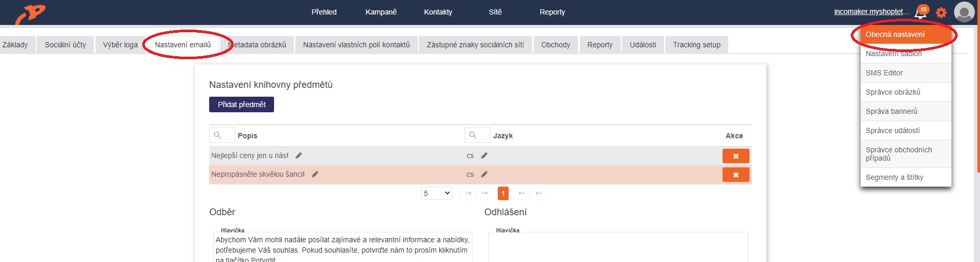Edit description of 'Nepropásněte skvělou šanci!'
980x262 pixels.
[x=315, y=174]
